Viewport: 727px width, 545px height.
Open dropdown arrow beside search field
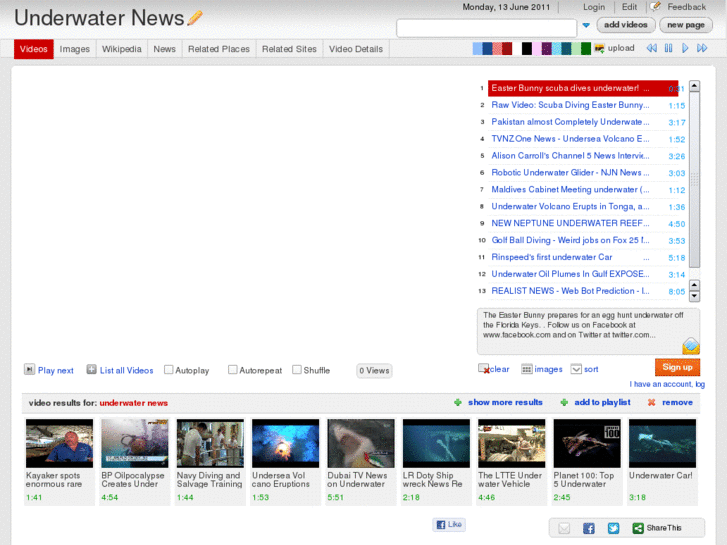click(x=586, y=26)
